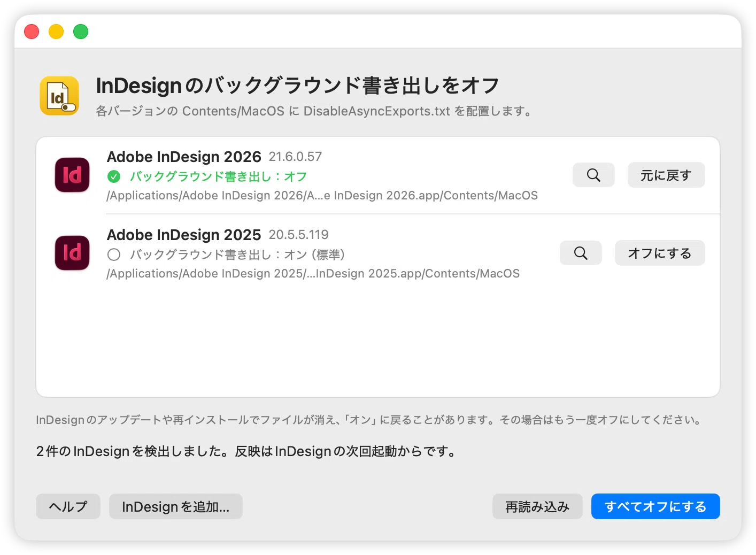Select the Adobe InDesign 2025 title text

tap(184, 235)
